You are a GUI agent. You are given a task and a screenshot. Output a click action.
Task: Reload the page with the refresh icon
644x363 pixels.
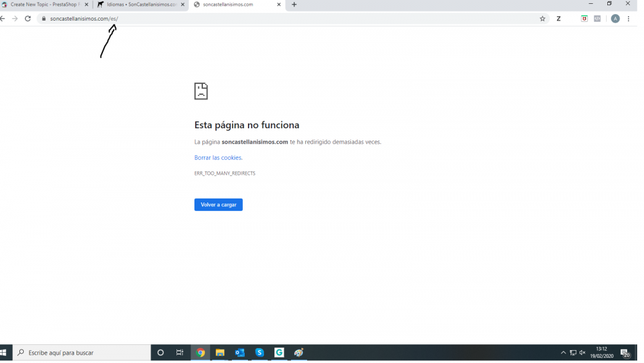tap(28, 19)
